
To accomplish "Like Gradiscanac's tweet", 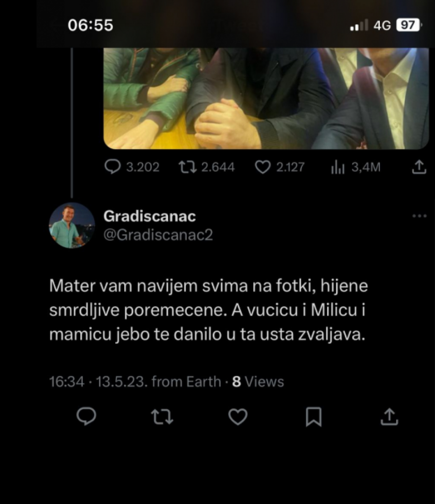I will 238,418.
